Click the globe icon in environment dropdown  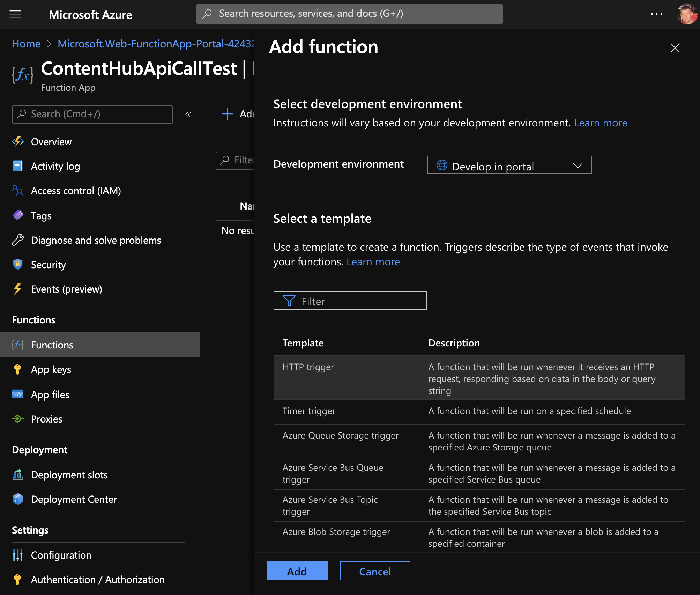442,165
